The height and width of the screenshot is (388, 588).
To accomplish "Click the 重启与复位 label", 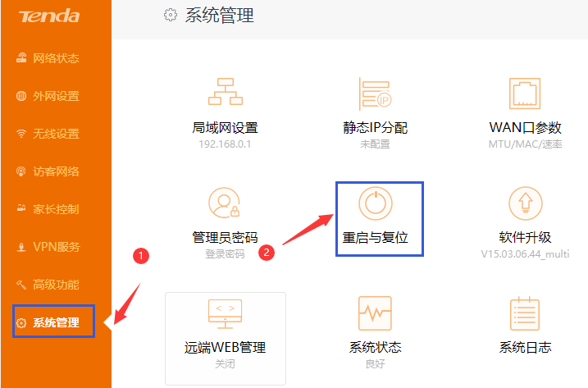I will click(x=375, y=238).
